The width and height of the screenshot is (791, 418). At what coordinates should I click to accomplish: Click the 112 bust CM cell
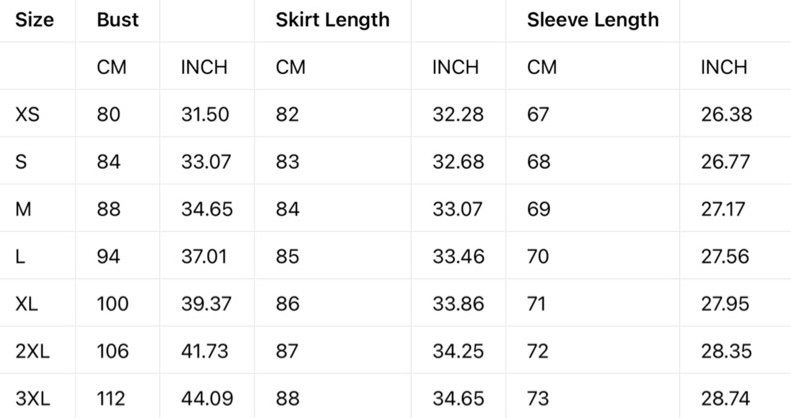click(113, 400)
